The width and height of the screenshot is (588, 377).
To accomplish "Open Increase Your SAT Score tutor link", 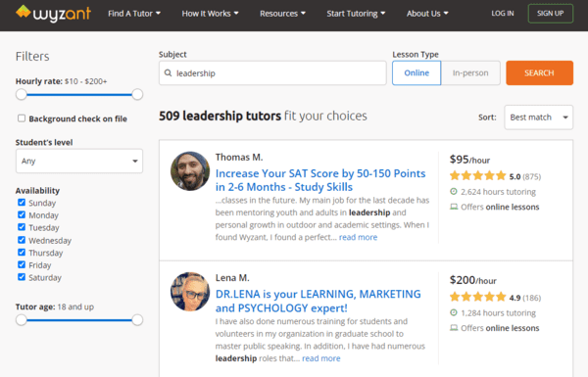I will pyautogui.click(x=320, y=180).
